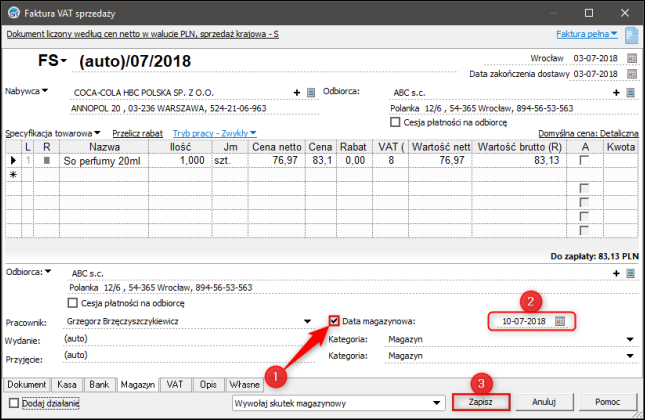The image size is (645, 420).
Task: Add new Odbiorca with top plus icon
Action: [x=616, y=93]
